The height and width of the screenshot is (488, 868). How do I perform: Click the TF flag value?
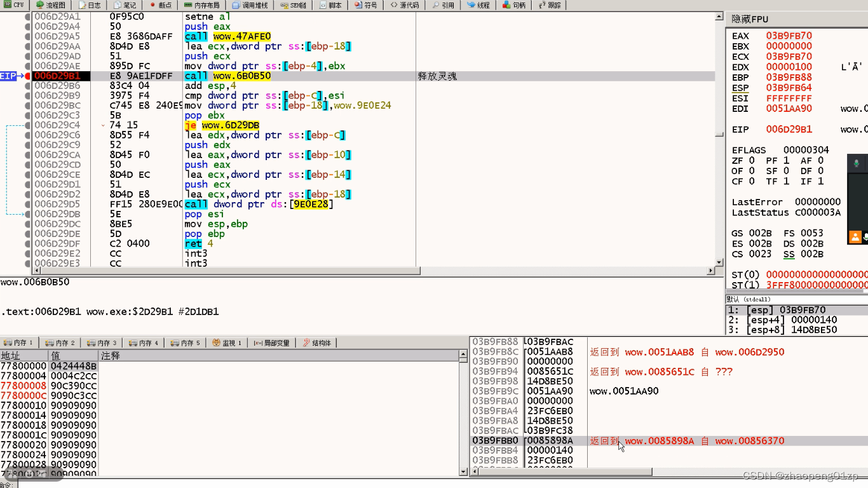tap(787, 181)
